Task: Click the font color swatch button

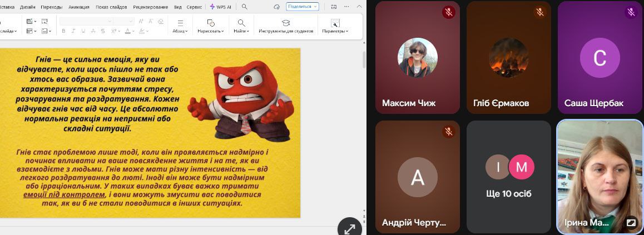Action: 127,31
